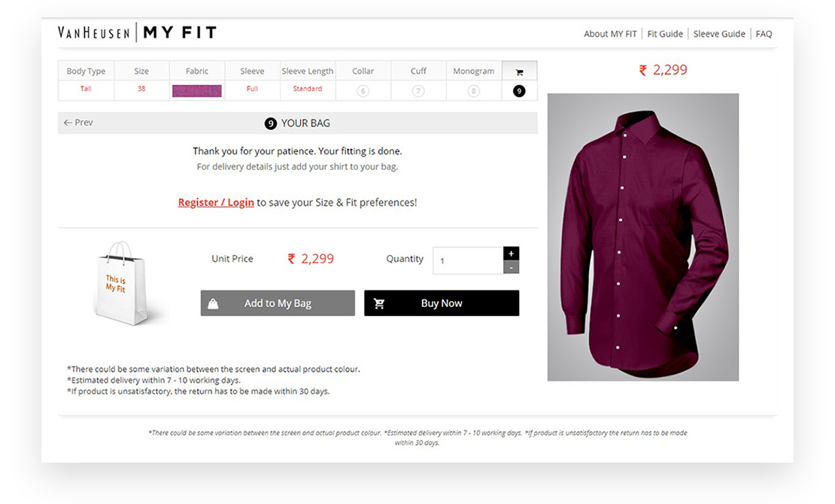Open the Sleeve Guide link
The width and height of the screenshot is (835, 504).
719,34
